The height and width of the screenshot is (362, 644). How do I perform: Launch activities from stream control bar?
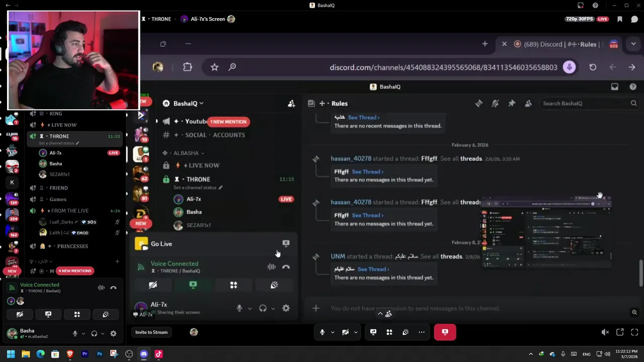389,332
